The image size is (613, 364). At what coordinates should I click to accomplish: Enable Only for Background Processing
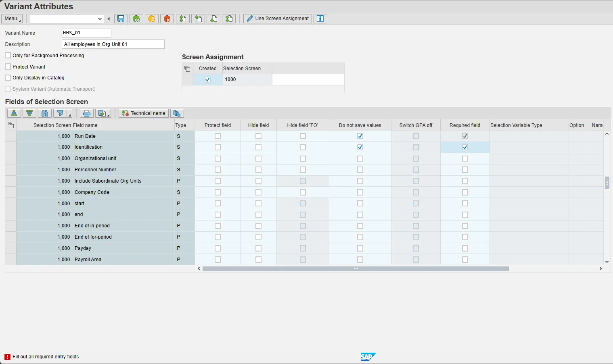tap(8, 56)
